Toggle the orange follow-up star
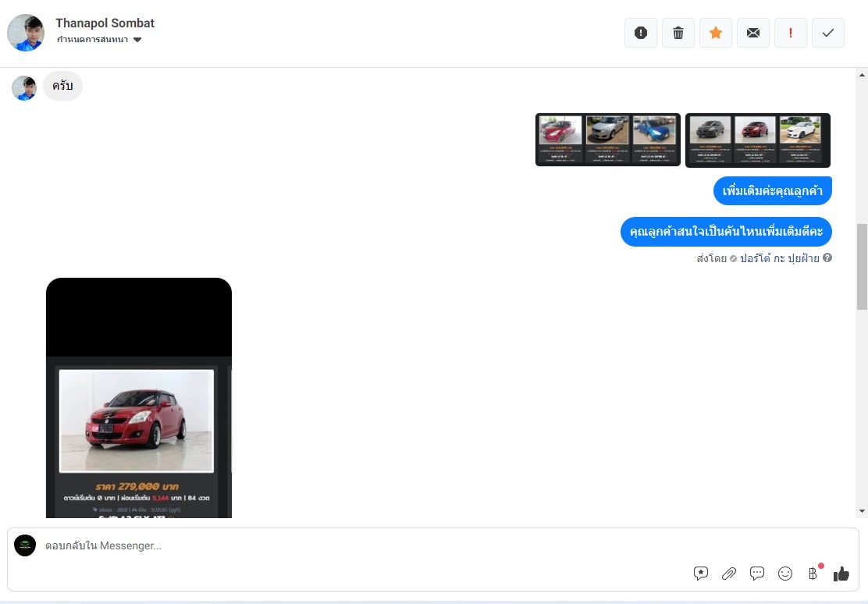 716,33
